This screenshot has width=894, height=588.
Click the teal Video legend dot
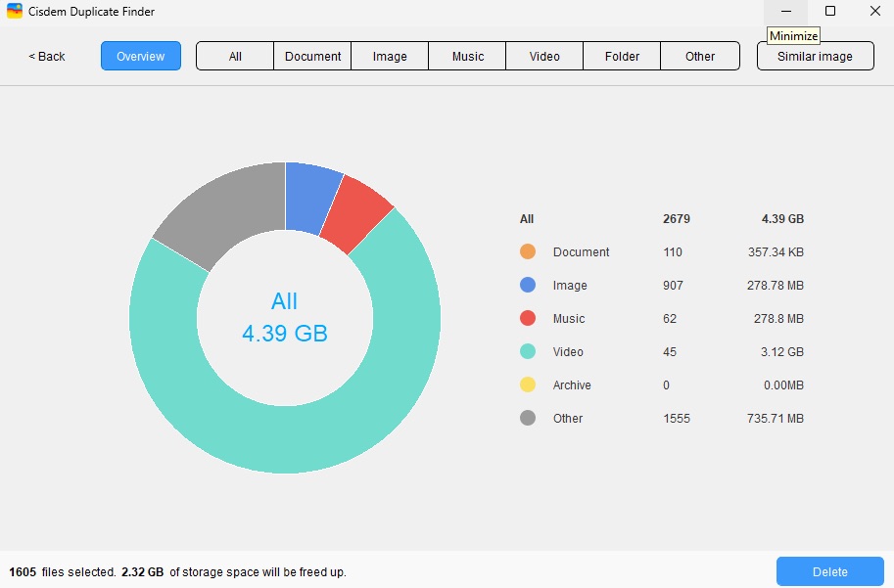pyautogui.click(x=527, y=351)
